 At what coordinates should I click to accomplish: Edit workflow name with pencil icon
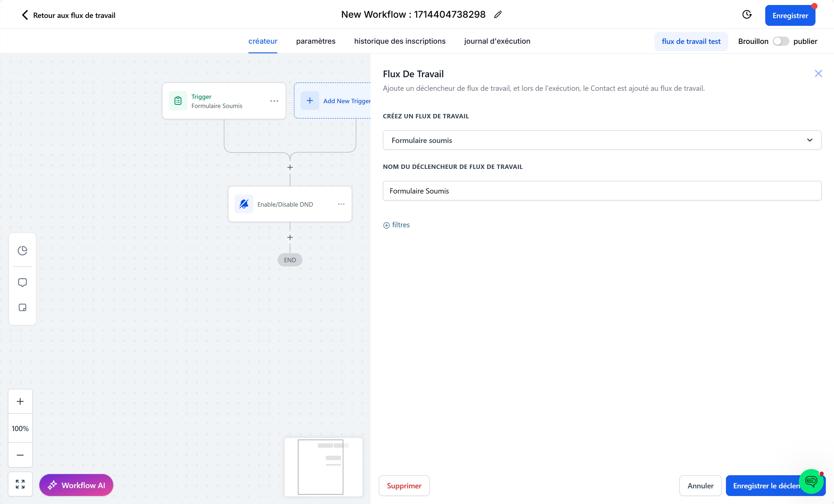(498, 14)
